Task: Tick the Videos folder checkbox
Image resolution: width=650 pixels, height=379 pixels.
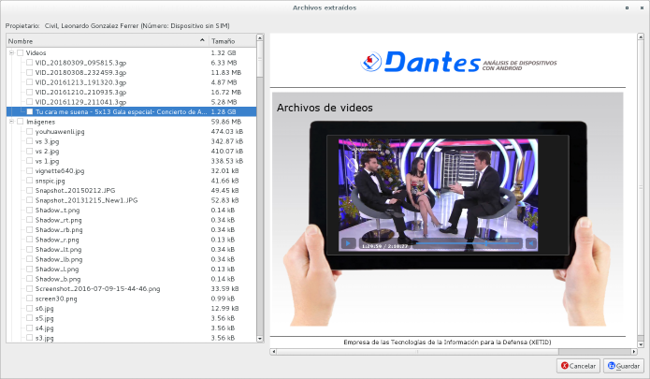Action: pyautogui.click(x=20, y=53)
